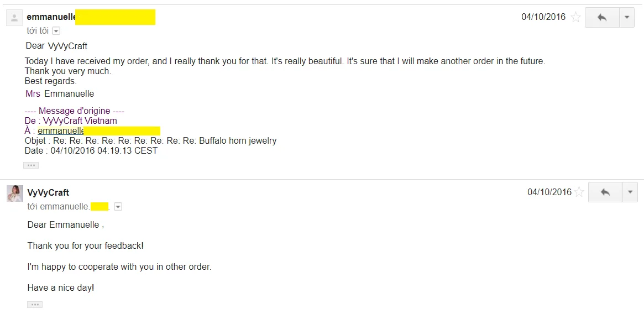Open more options for VyVyCraft's email
644x314 pixels.
630,192
